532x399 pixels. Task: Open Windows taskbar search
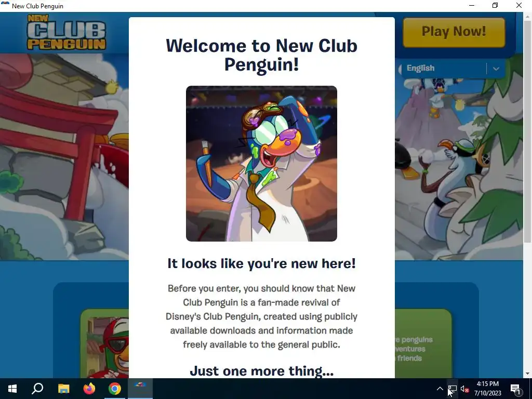coord(37,389)
